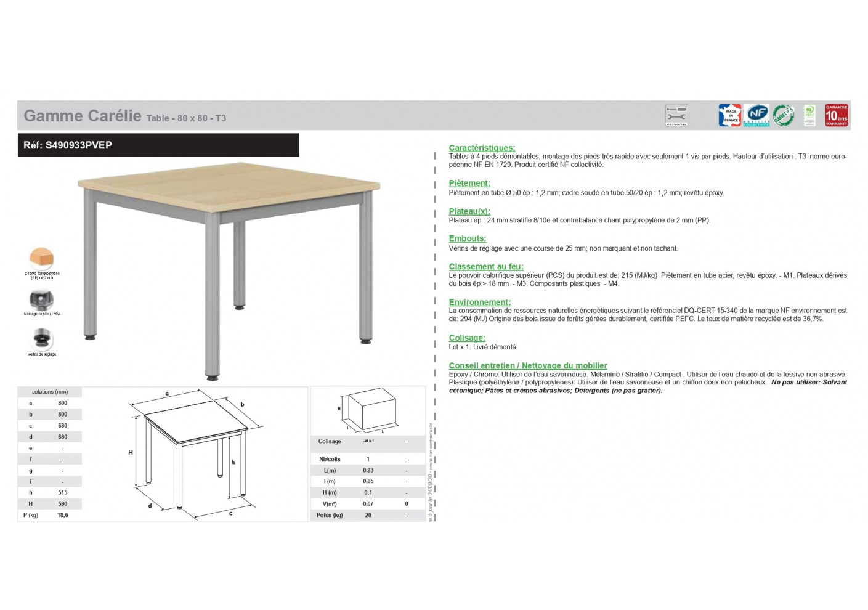Click the value 800 in row b
Viewport: 868px width, 610px height.
63,415
